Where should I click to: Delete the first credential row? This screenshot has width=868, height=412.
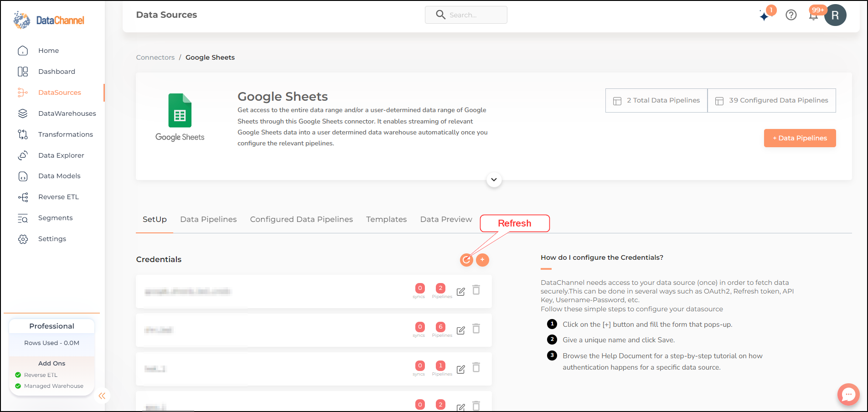point(476,290)
